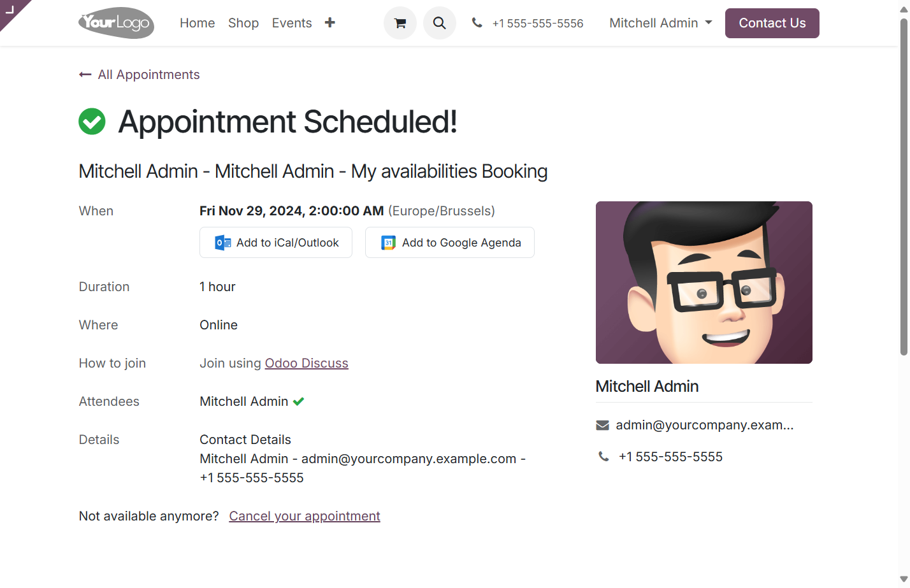Click the plus icon in navigation menu
Image resolution: width=910 pixels, height=588 pixels.
click(x=329, y=23)
